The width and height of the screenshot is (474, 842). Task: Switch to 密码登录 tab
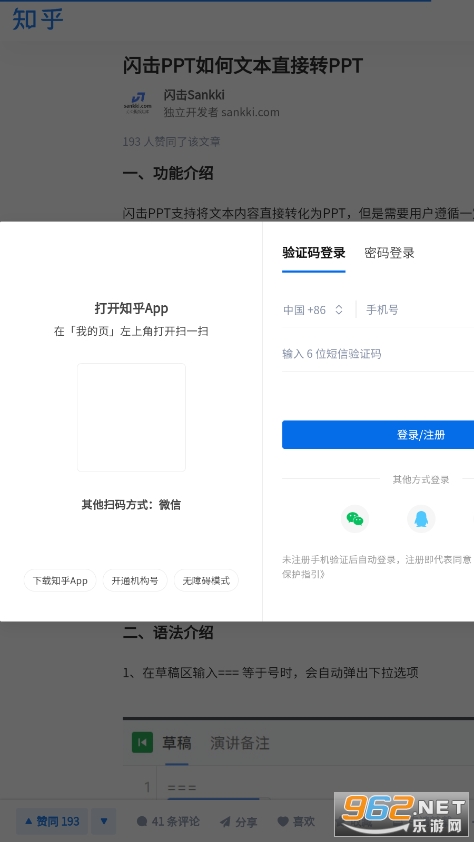389,253
